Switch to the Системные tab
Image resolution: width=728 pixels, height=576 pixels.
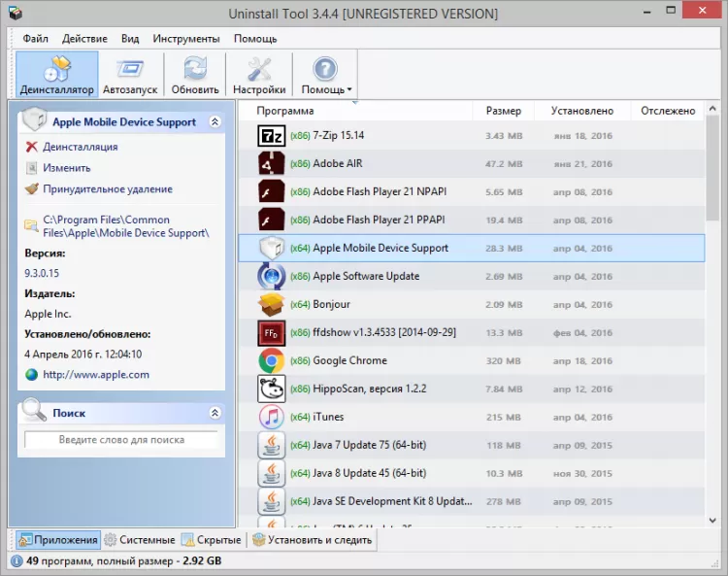(x=141, y=540)
